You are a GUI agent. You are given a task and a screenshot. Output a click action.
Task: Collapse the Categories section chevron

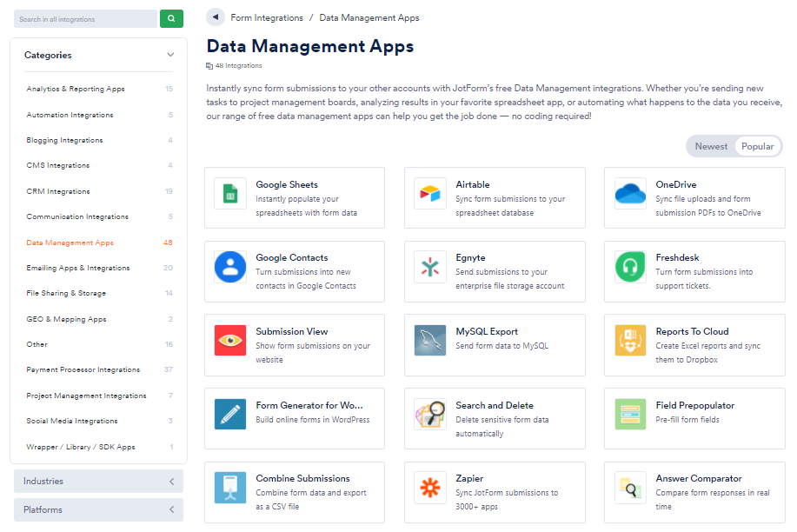click(x=170, y=55)
